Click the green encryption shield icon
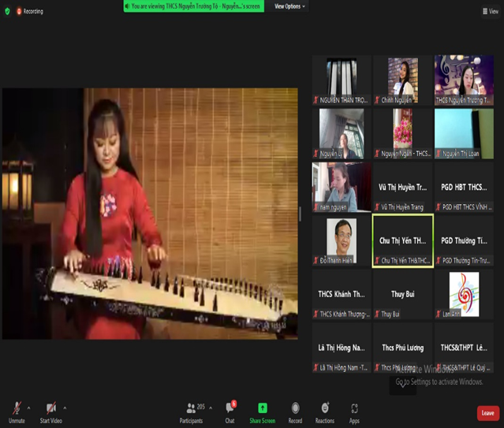The image size is (504, 428). click(x=8, y=11)
